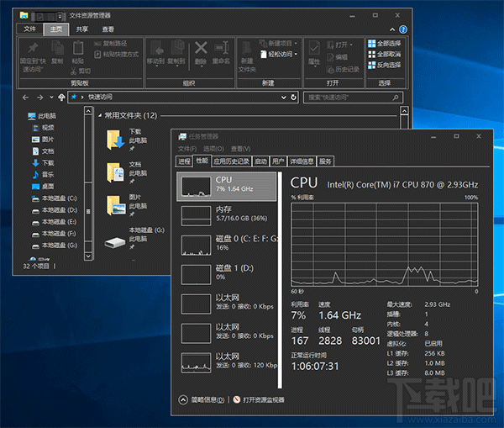Viewport: 504px width, 428px height.
Task: Click the 本地磁盘 (G:) drive icon
Action: (x=114, y=241)
